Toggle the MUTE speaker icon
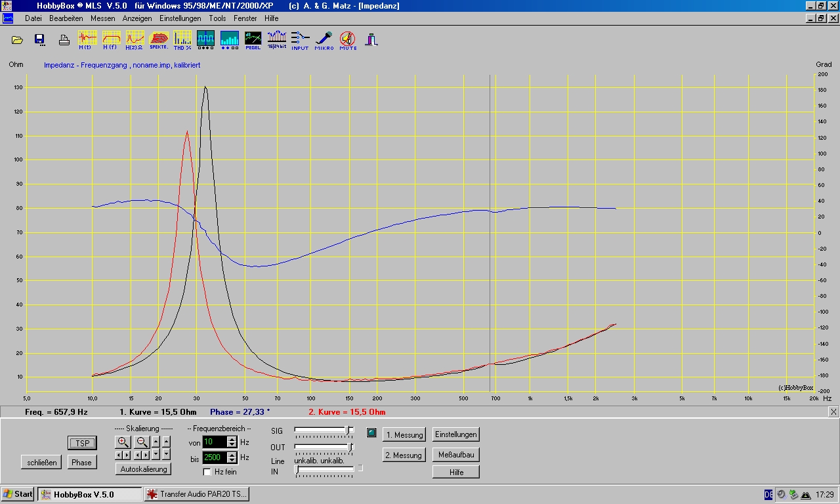This screenshot has height=504, width=840. pyautogui.click(x=348, y=40)
